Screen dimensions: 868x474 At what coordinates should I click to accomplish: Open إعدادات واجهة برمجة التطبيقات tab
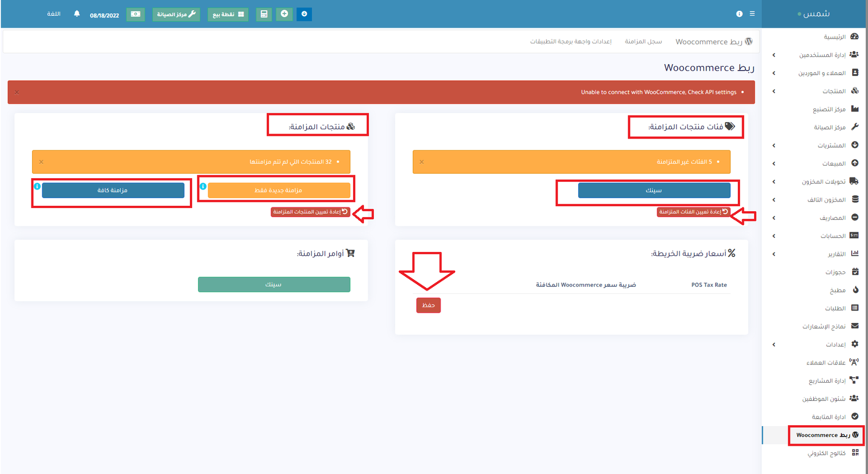pyautogui.click(x=571, y=42)
